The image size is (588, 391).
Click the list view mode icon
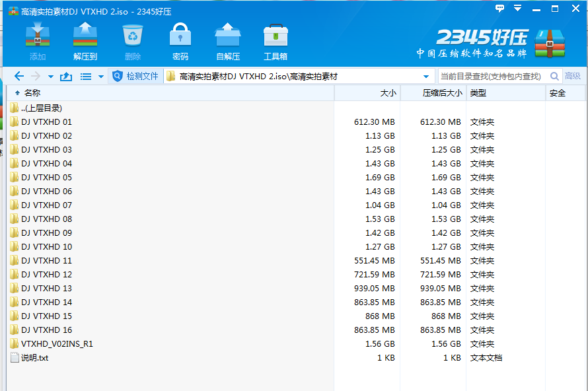click(86, 77)
